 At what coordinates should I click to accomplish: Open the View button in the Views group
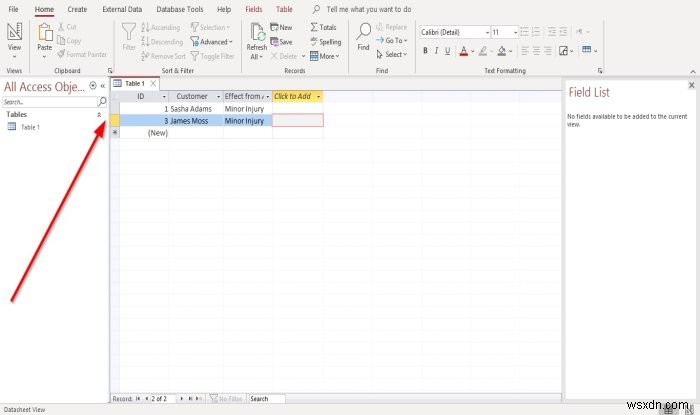[x=14, y=40]
